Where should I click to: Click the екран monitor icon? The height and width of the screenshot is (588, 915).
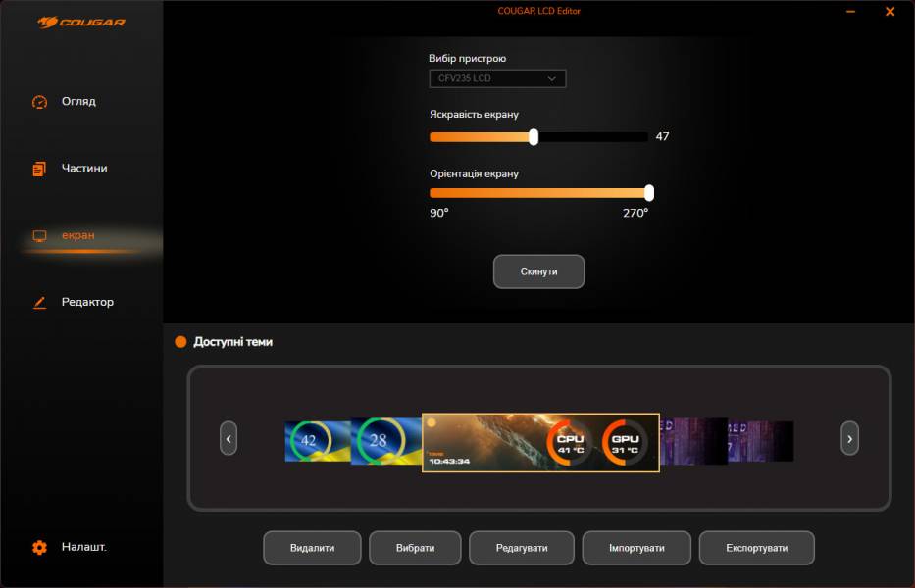(39, 236)
